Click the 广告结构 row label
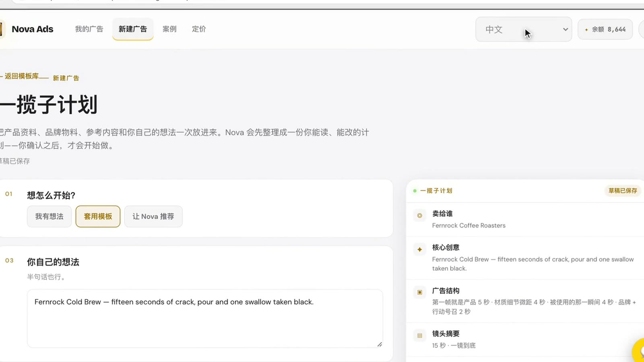The height and width of the screenshot is (362, 644). click(446, 291)
